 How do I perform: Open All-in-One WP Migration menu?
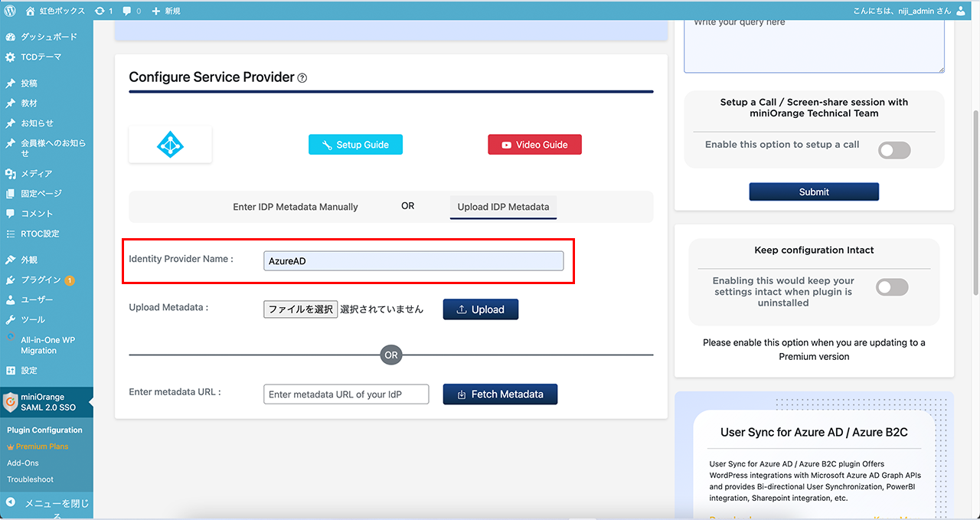[x=47, y=345]
